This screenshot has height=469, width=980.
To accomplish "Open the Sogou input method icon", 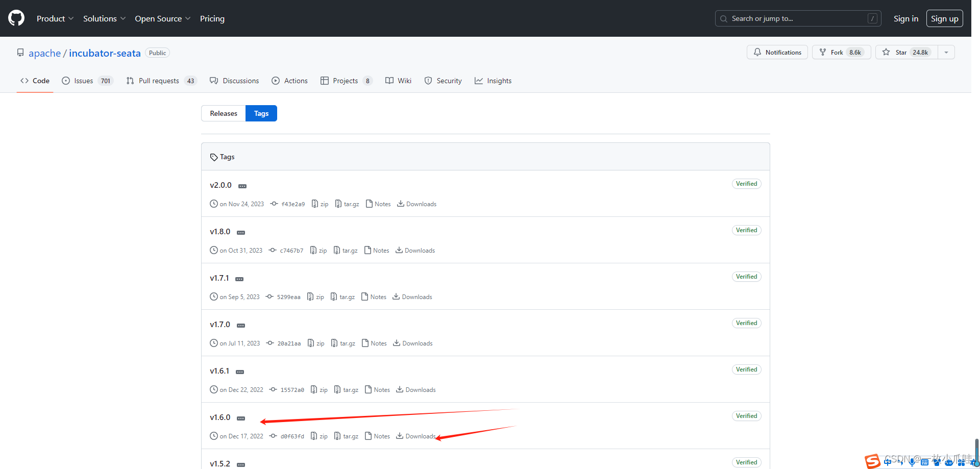I will tap(872, 461).
